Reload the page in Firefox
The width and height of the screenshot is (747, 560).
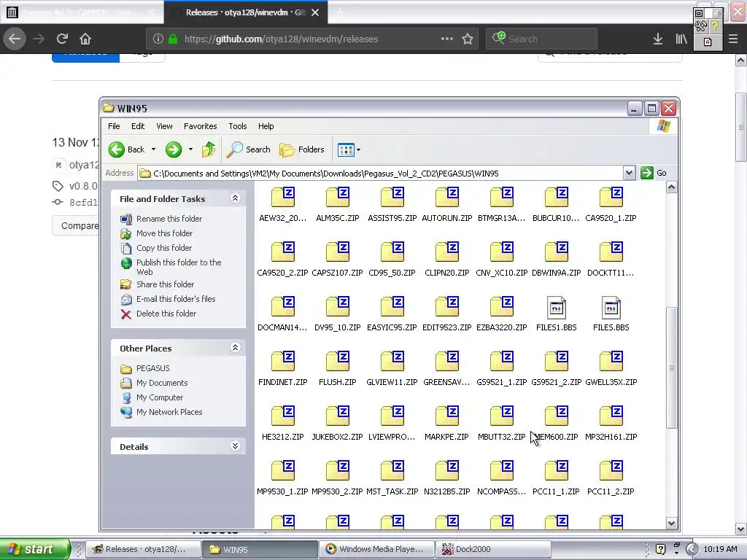(62, 39)
